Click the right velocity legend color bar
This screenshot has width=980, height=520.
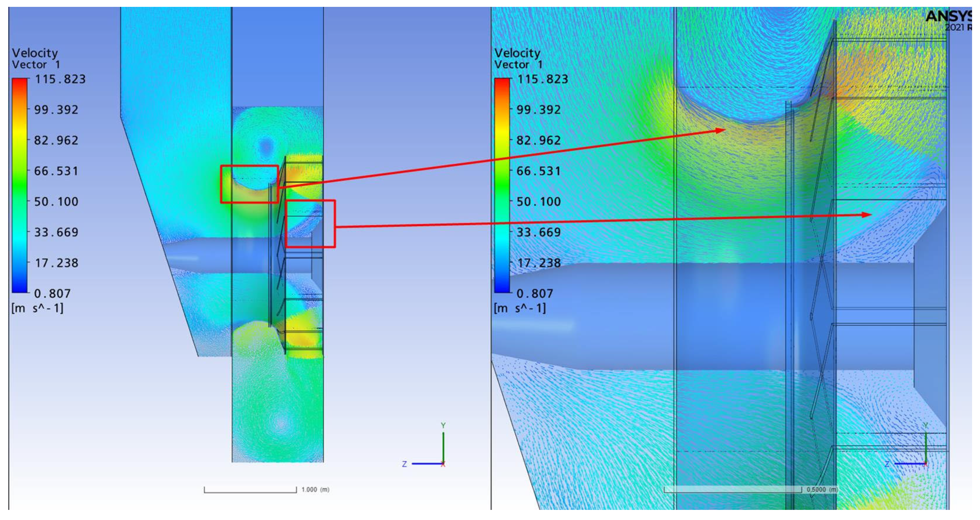point(502,185)
